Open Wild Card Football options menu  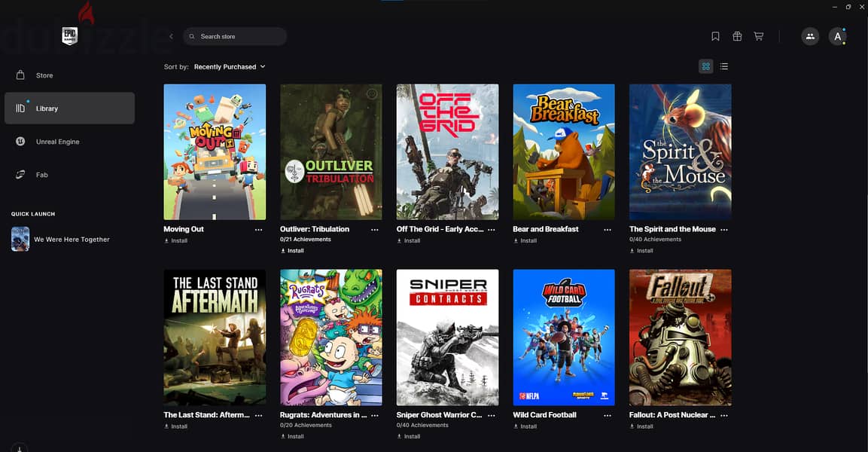[608, 415]
